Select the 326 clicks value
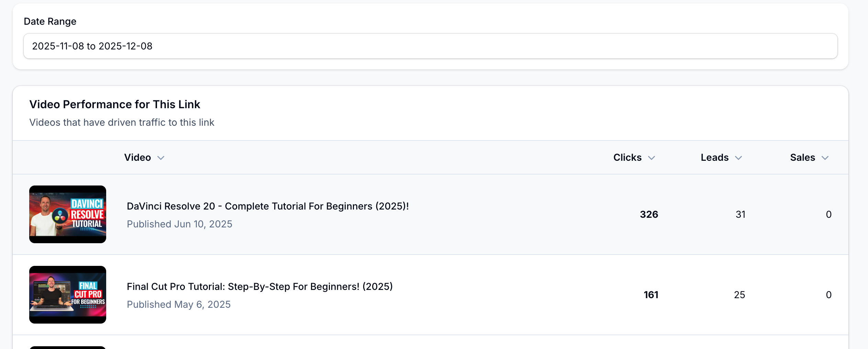Viewport: 868px width, 349px height. (649, 214)
